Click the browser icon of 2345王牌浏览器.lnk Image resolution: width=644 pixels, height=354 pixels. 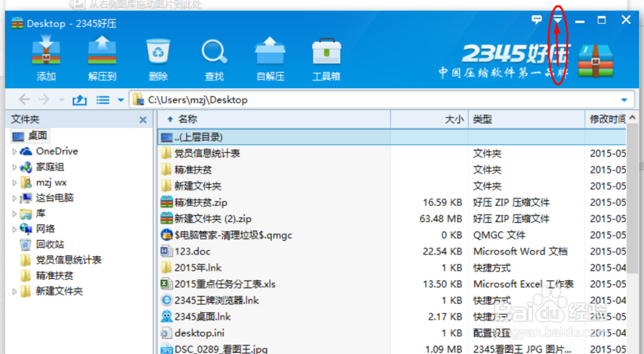pyautogui.click(x=166, y=300)
